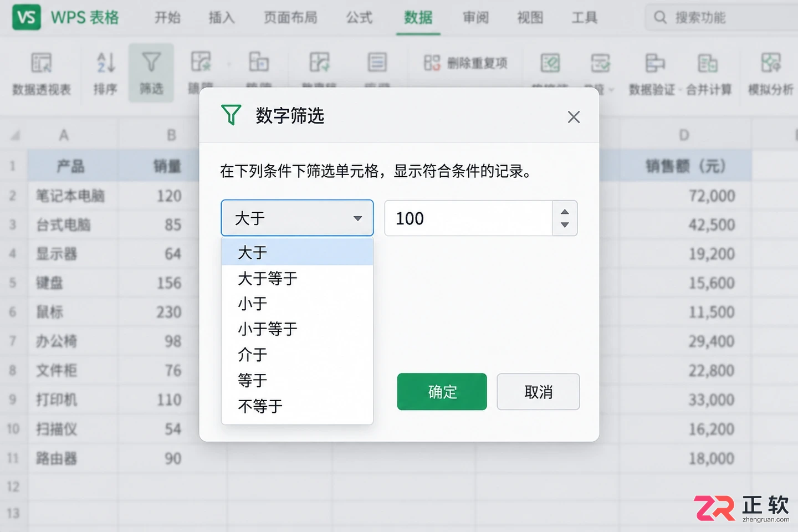The width and height of the screenshot is (798, 532).
Task: Open the 公式 tab
Action: pyautogui.click(x=359, y=18)
